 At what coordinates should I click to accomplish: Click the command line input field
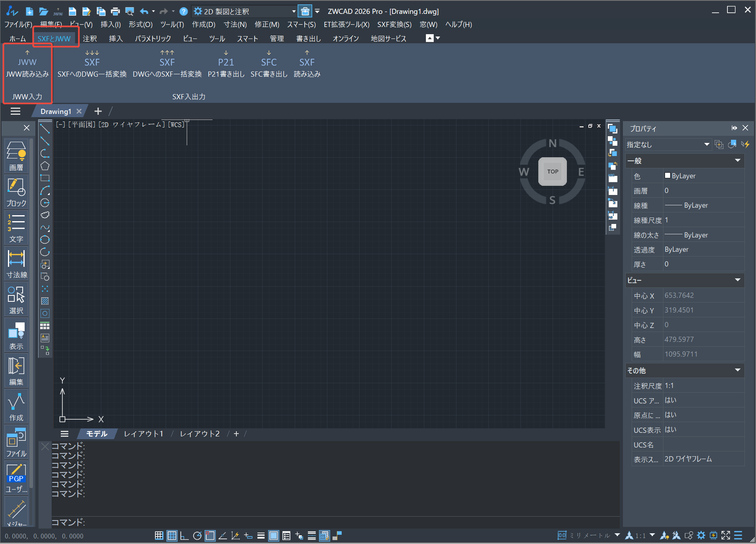click(x=336, y=522)
